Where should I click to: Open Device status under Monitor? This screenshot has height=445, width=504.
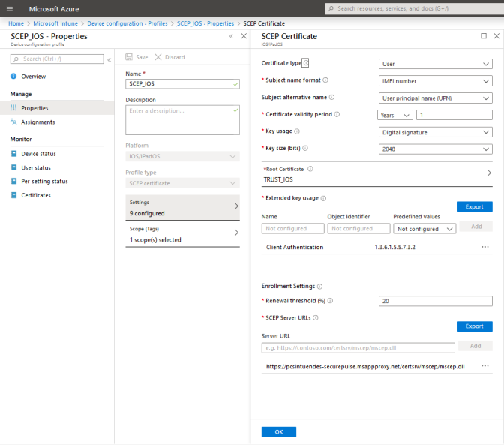[x=38, y=154]
